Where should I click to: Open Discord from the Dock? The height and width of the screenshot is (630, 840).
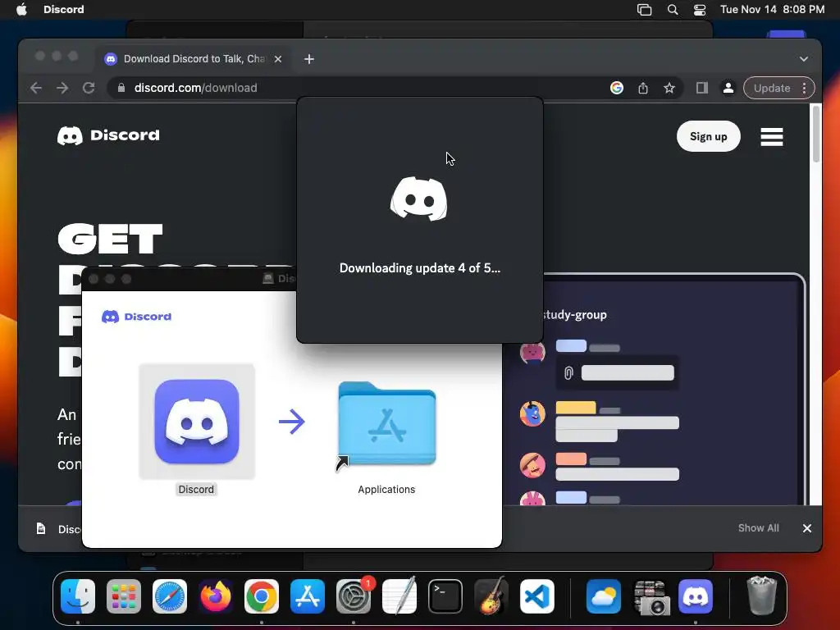pos(696,596)
